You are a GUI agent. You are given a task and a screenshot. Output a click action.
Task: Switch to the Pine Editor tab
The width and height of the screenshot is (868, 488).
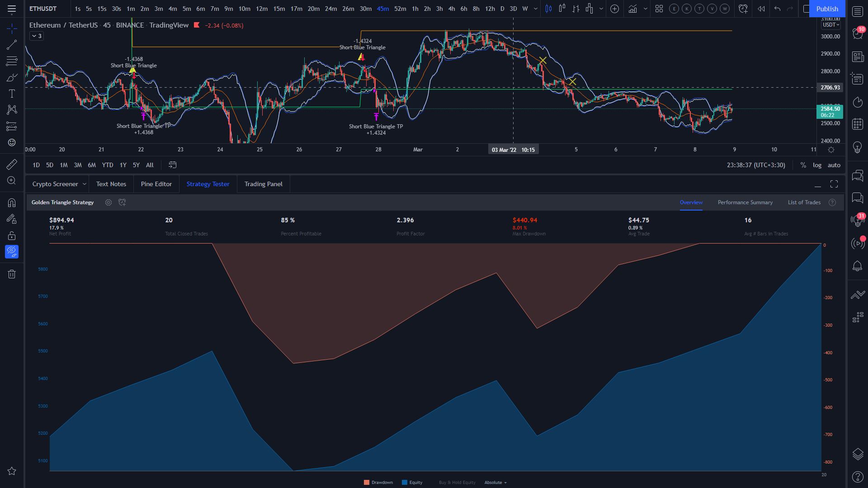pos(156,184)
